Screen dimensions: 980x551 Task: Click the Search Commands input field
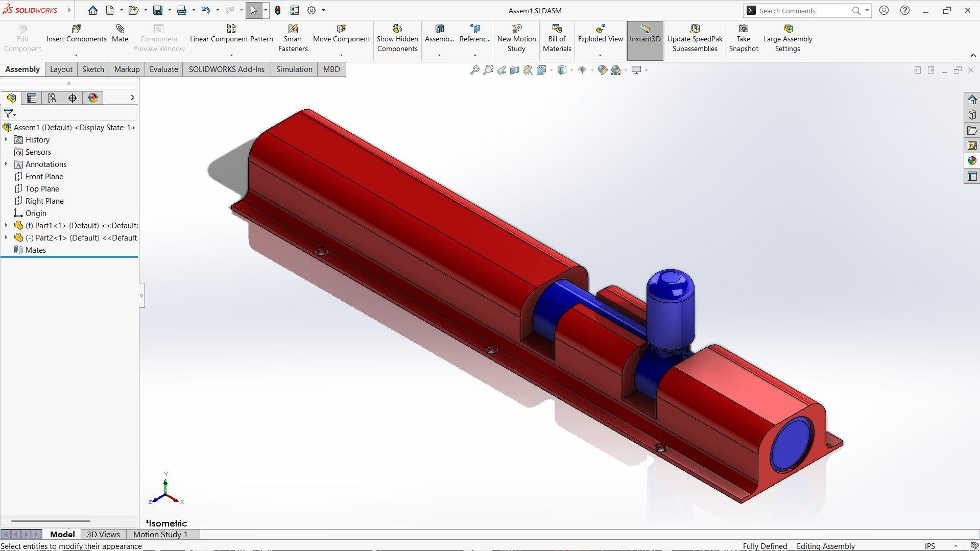click(802, 11)
